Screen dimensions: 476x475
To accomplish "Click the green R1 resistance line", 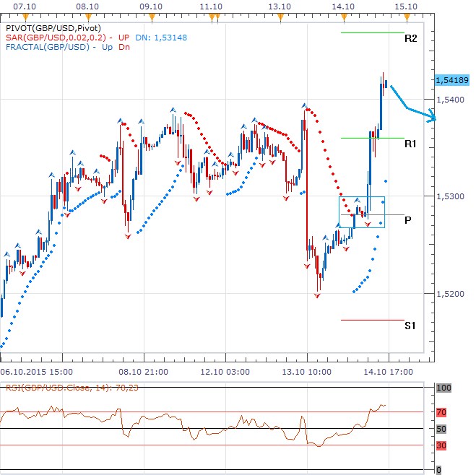I will coord(373,138).
